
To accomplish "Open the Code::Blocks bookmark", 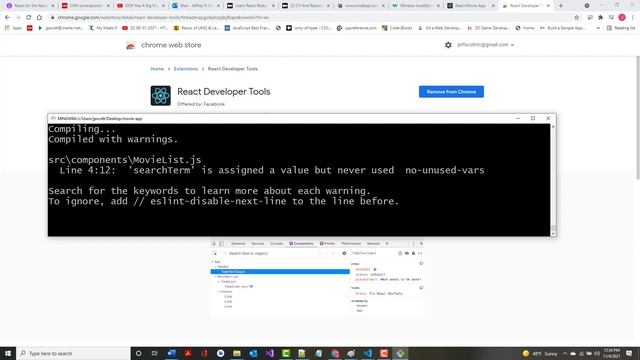I will click(397, 28).
